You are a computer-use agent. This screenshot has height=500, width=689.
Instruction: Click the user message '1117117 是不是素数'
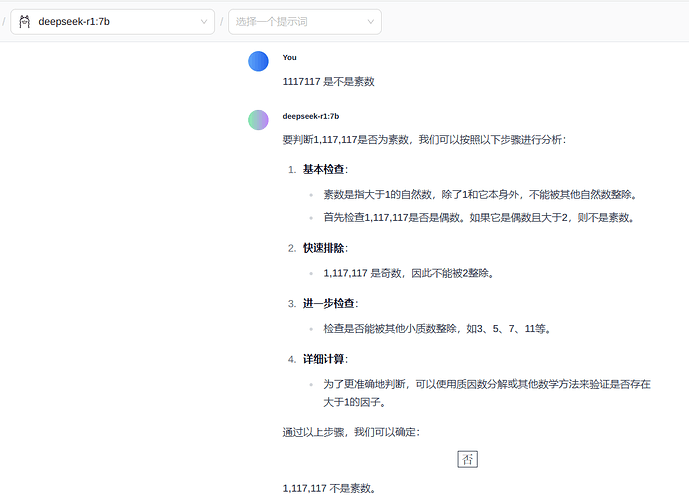click(328, 82)
